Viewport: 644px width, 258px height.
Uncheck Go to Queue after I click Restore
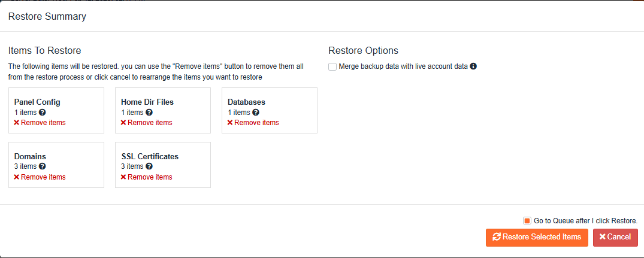click(x=527, y=220)
